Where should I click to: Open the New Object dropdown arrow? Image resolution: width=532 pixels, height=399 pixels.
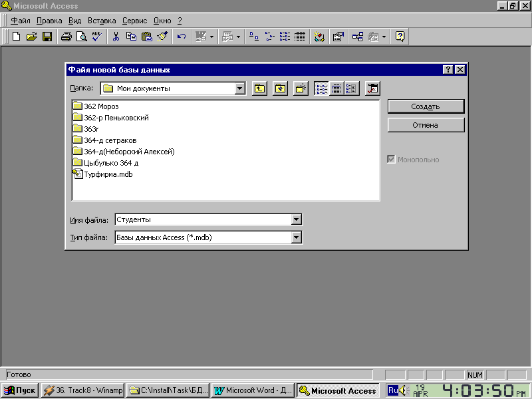[x=384, y=37]
